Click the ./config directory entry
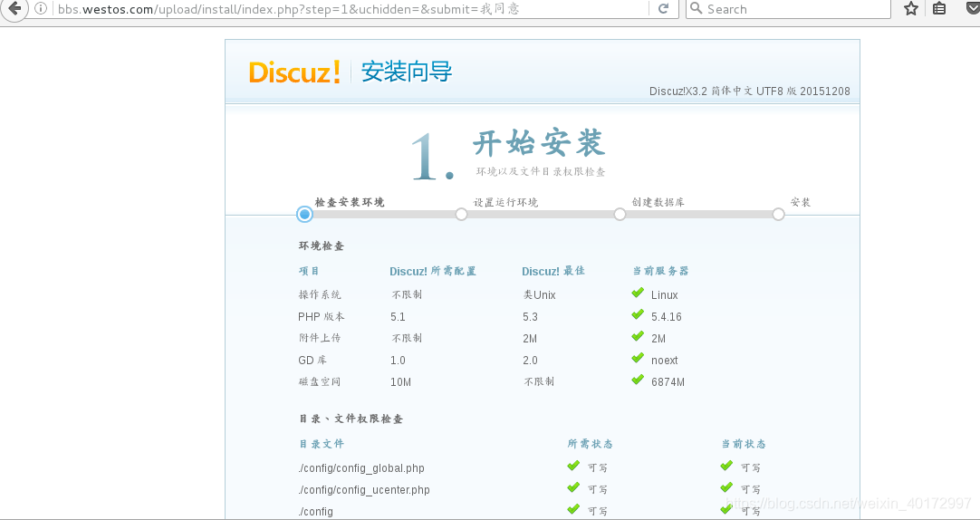Screen dimensions: 980x520 (x=315, y=511)
